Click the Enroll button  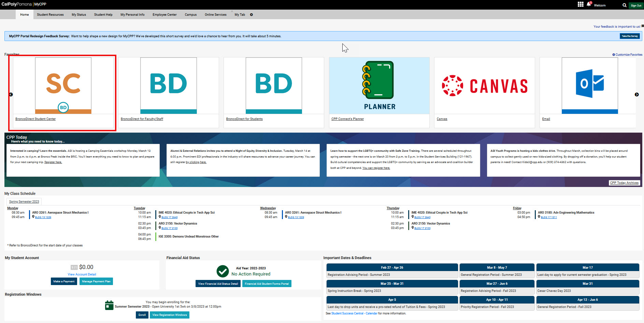point(142,315)
